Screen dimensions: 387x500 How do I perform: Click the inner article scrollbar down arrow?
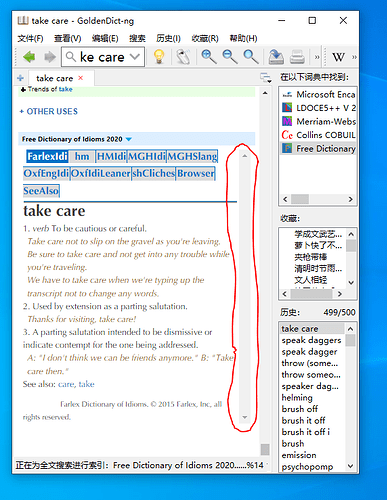[245, 417]
